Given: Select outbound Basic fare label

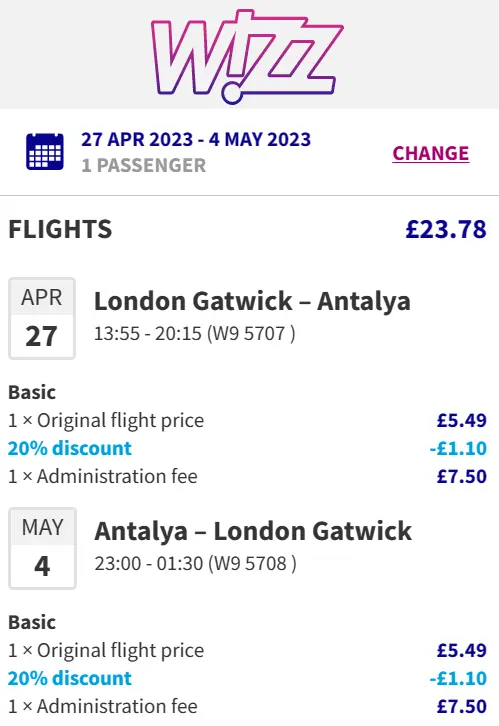Looking at the screenshot, I should (x=32, y=392).
